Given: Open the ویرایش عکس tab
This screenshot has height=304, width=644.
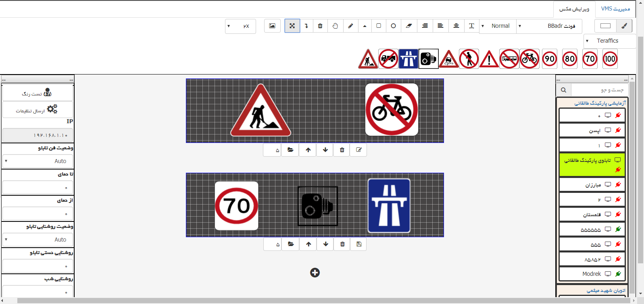Looking at the screenshot, I should pos(574,8).
